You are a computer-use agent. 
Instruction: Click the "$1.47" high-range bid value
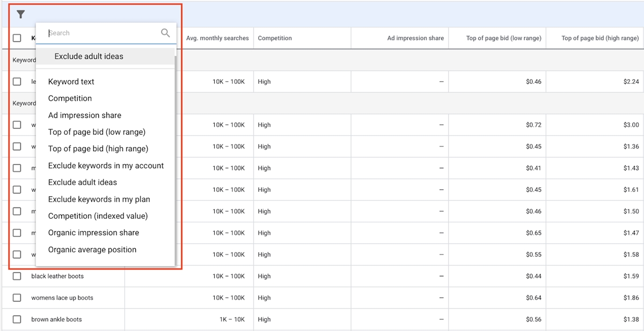click(x=631, y=233)
